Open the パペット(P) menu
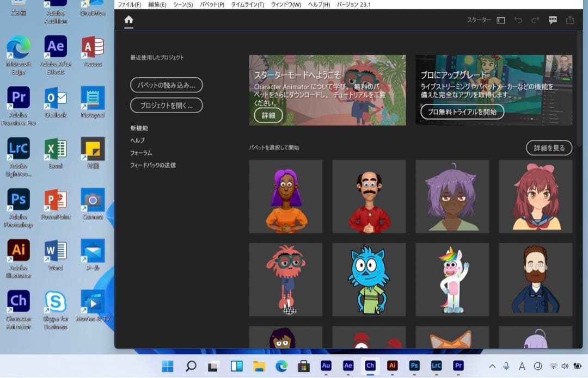The image size is (588, 378). [212, 5]
